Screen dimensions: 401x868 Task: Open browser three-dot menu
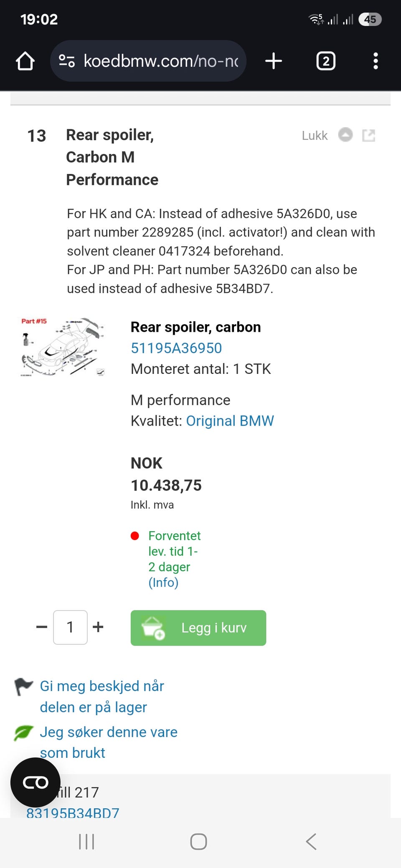tap(376, 61)
